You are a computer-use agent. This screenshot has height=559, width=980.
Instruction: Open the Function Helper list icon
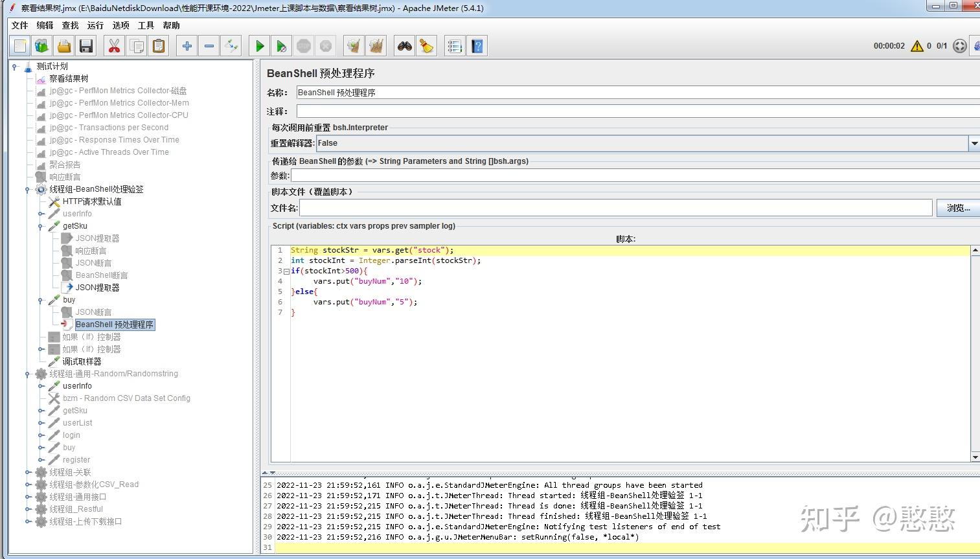coord(455,46)
